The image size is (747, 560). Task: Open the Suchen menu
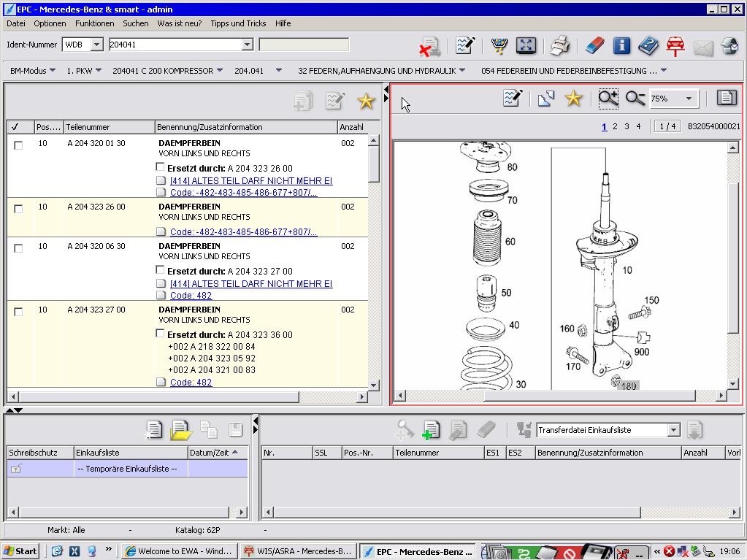pyautogui.click(x=135, y=23)
